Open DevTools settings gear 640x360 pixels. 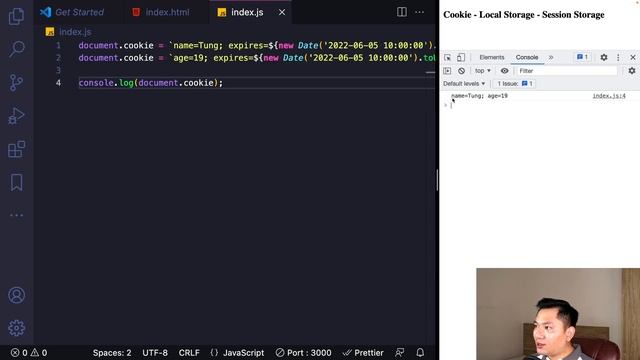[x=604, y=58]
